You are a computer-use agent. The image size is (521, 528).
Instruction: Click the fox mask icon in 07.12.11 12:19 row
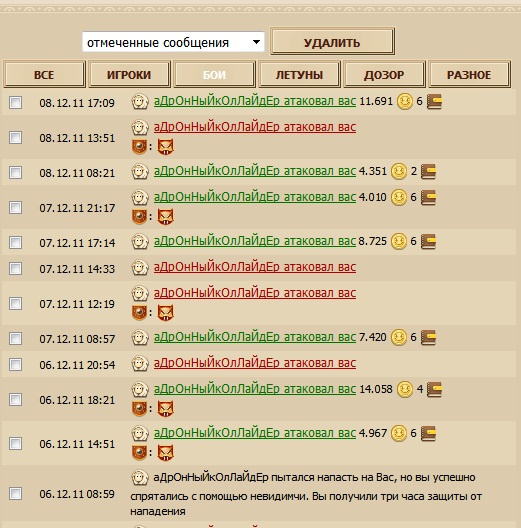(166, 313)
